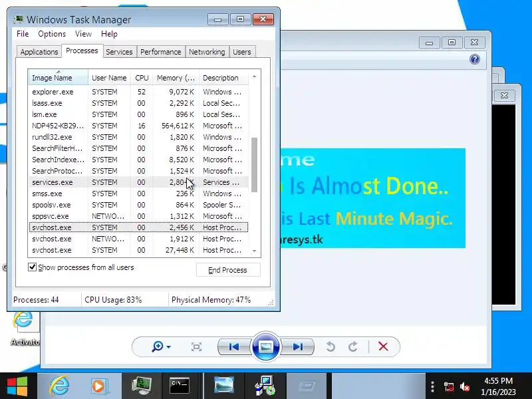
Task: Switch to Task Manager taskbar icon
Action: pyautogui.click(x=142, y=386)
